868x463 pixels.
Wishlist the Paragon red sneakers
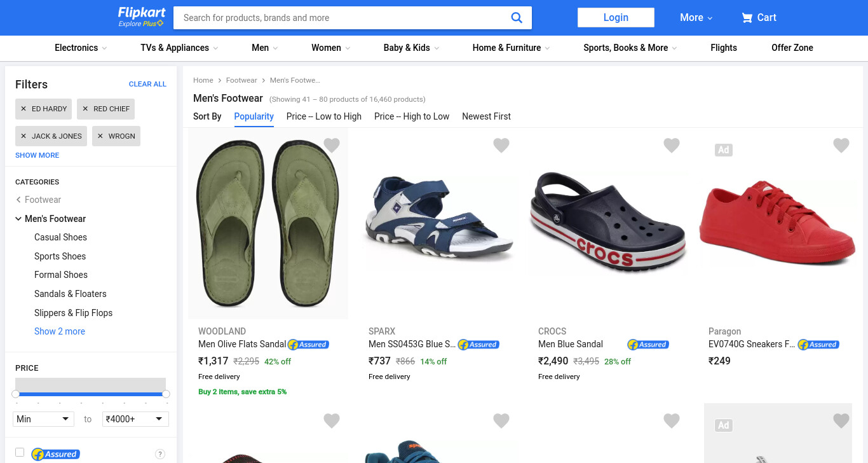[x=841, y=146]
